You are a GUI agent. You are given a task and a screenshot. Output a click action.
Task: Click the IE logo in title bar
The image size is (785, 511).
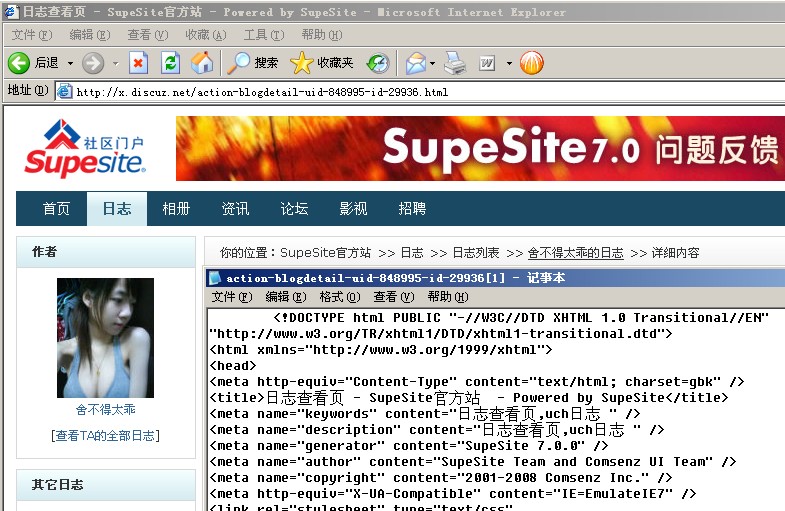(11, 12)
